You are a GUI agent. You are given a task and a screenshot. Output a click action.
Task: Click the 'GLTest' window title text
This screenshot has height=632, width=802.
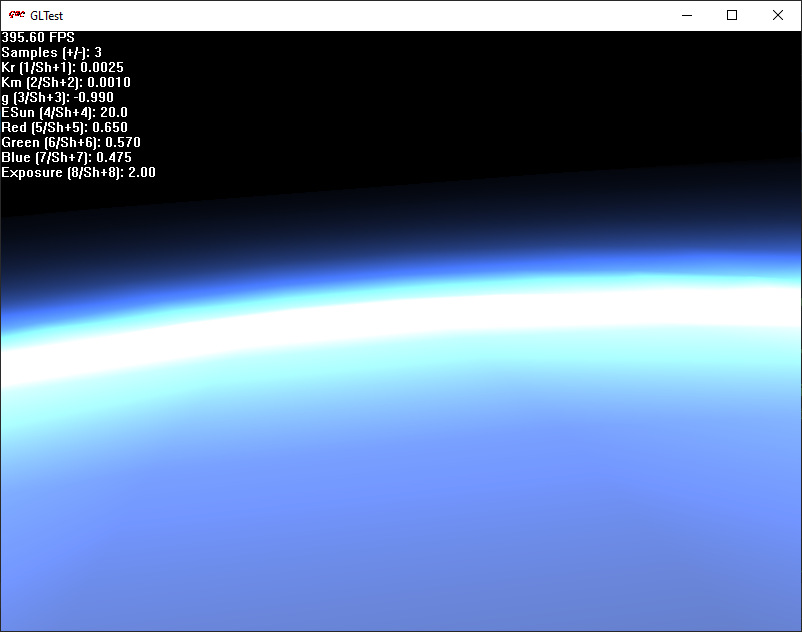[47, 16]
